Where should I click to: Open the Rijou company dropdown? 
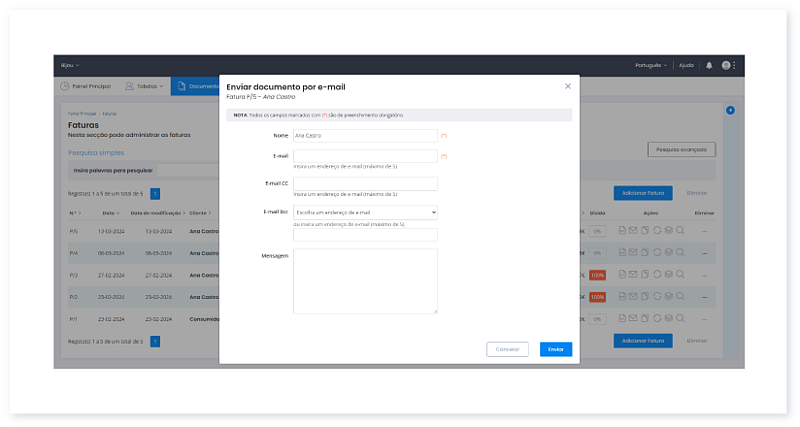(70, 65)
